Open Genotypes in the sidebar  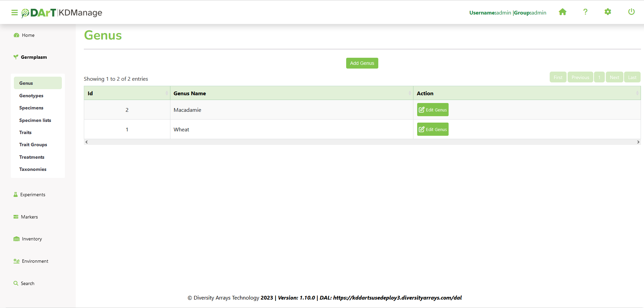coord(31,96)
